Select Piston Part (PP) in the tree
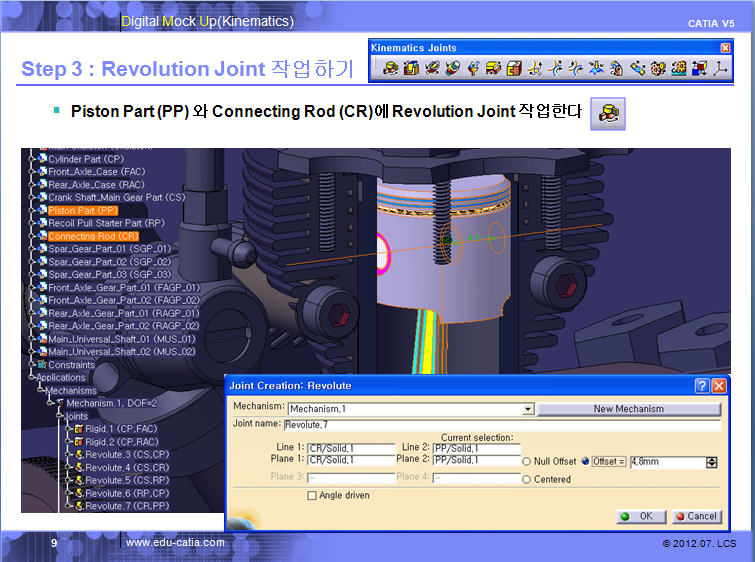Viewport: 755px width, 562px height. click(x=83, y=211)
